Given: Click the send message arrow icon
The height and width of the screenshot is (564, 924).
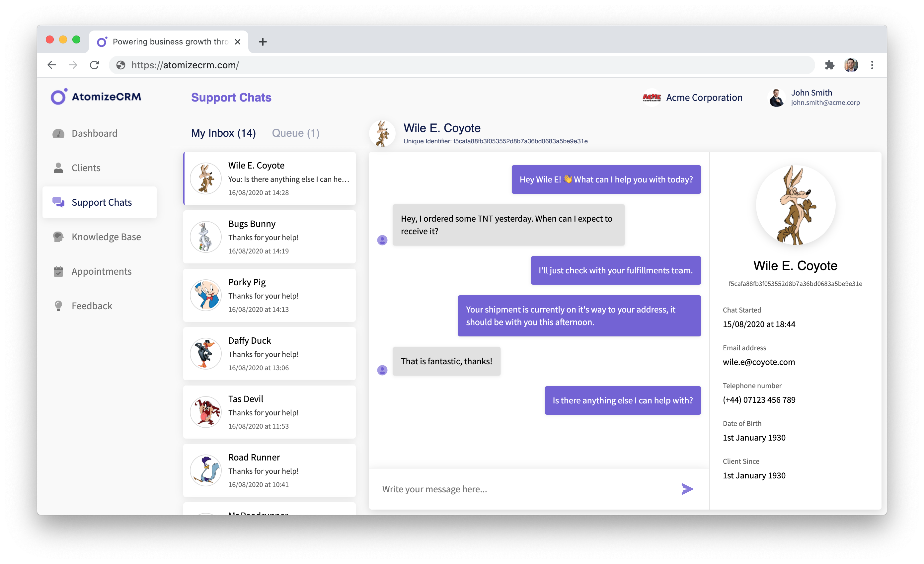Looking at the screenshot, I should 687,489.
